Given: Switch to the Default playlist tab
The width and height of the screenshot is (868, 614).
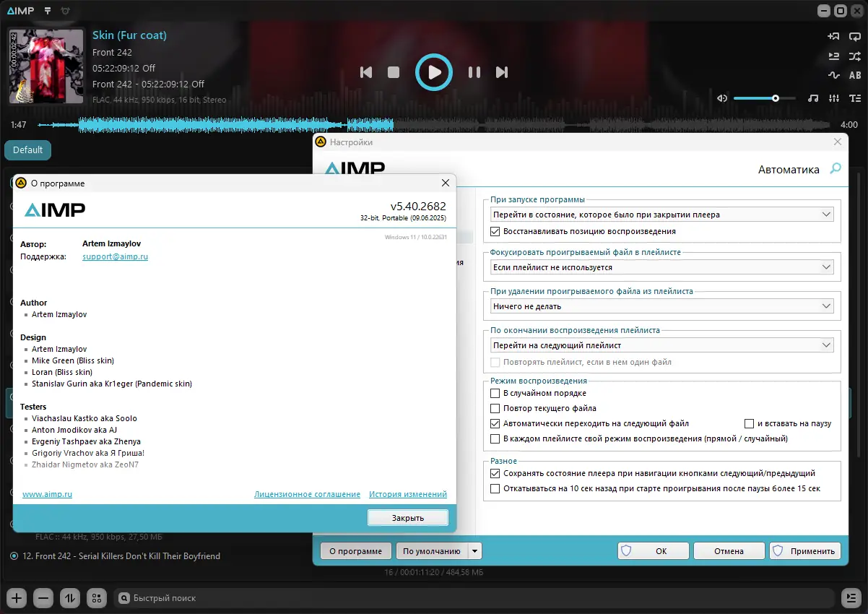Looking at the screenshot, I should point(28,150).
